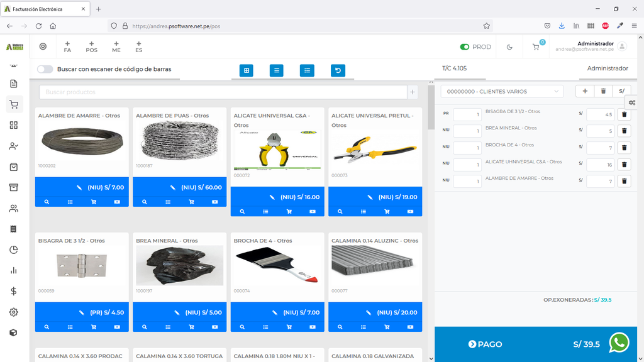Click list icon on BREA MINERAL card
Image resolution: width=644 pixels, height=362 pixels.
click(x=168, y=327)
